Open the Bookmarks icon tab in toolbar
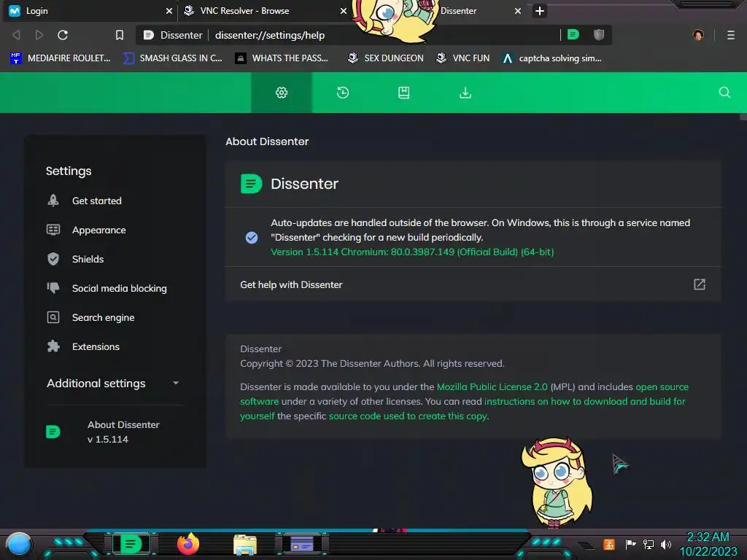 coord(404,93)
